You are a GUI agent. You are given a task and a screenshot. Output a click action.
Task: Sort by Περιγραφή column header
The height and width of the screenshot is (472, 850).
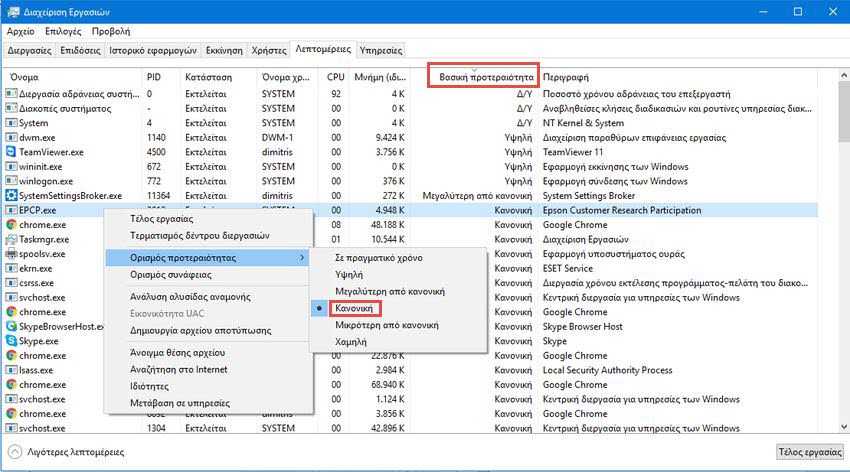565,77
